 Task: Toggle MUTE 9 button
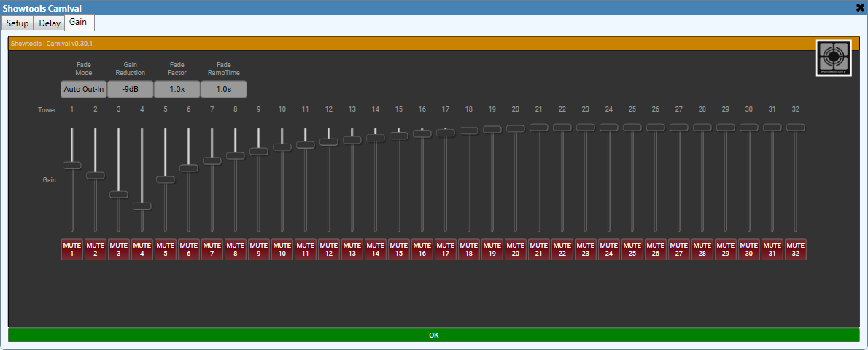[x=258, y=249]
